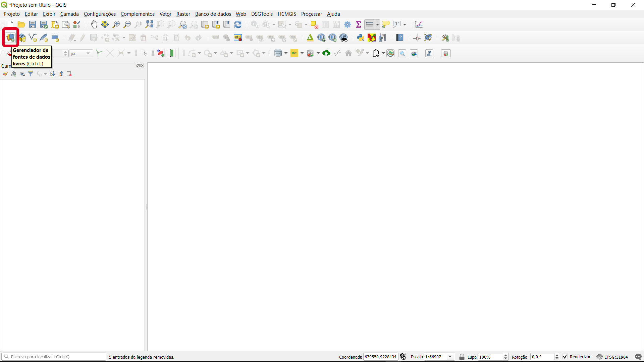
Task: Expand the Escala scale dropdown
Action: pyautogui.click(x=450, y=357)
